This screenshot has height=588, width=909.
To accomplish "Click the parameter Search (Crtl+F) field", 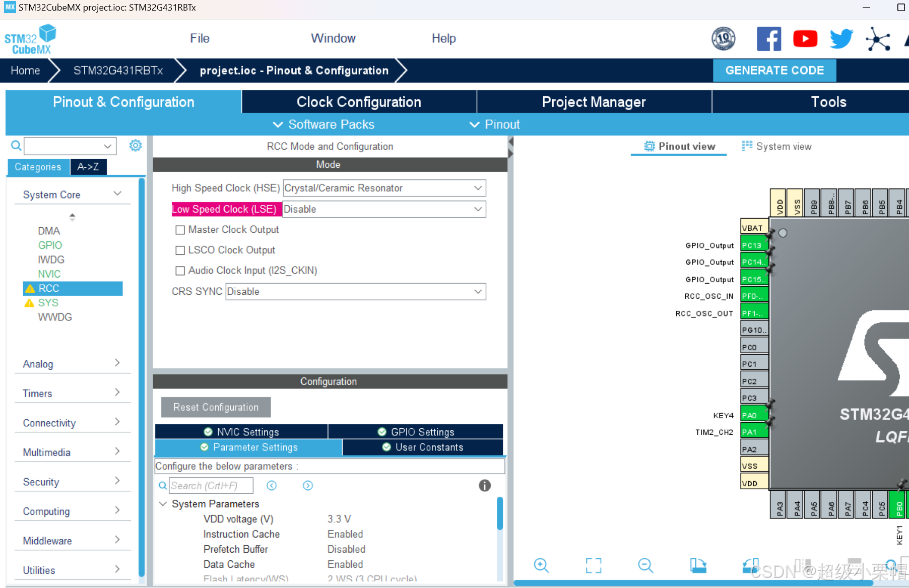I will 211,486.
